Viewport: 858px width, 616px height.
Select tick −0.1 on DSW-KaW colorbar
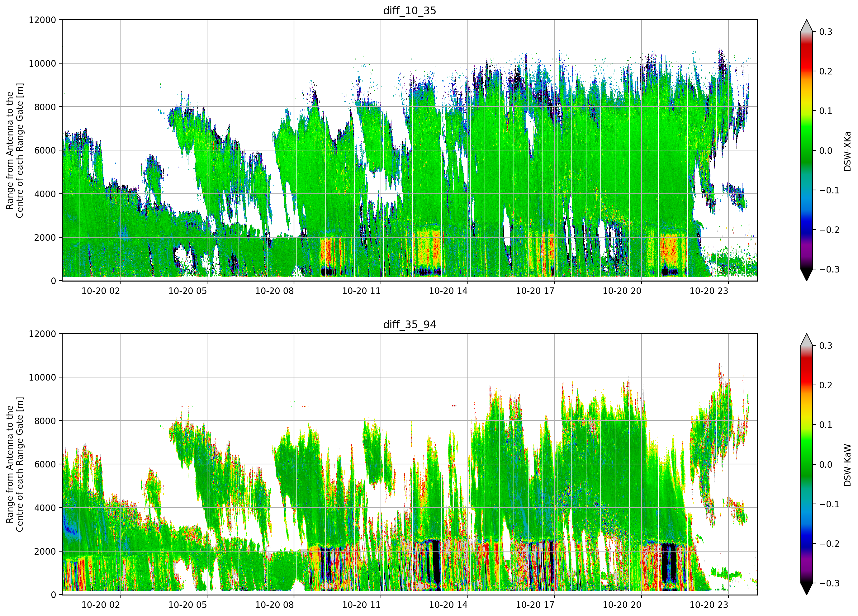pyautogui.click(x=829, y=504)
